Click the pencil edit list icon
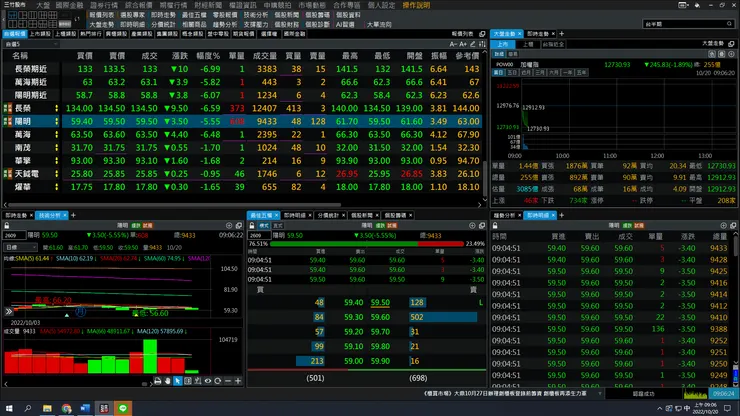 [x=473, y=44]
